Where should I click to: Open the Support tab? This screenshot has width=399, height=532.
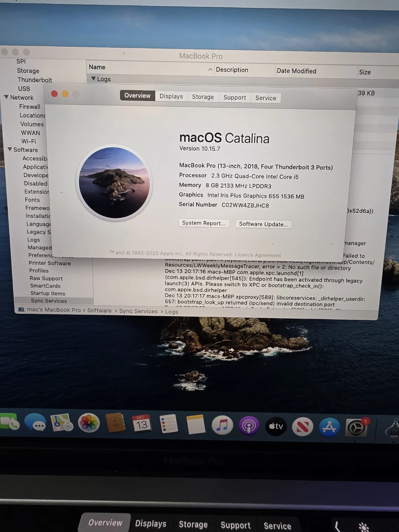coord(235,98)
